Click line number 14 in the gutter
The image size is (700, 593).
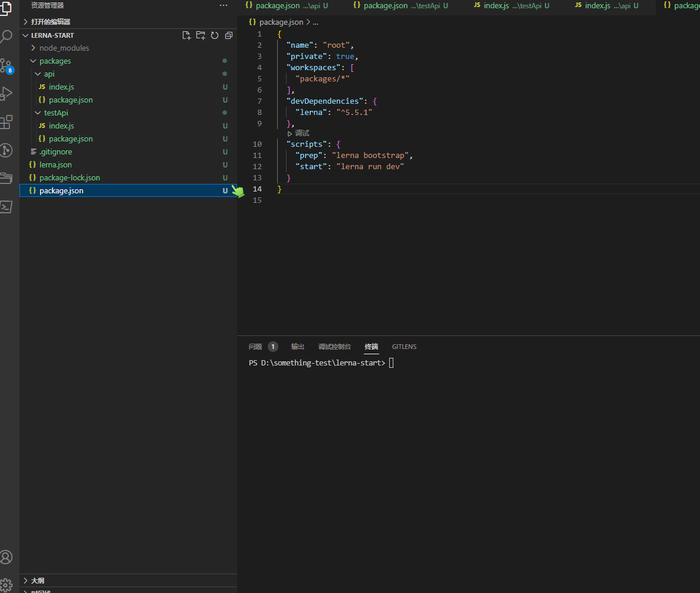coord(257,189)
